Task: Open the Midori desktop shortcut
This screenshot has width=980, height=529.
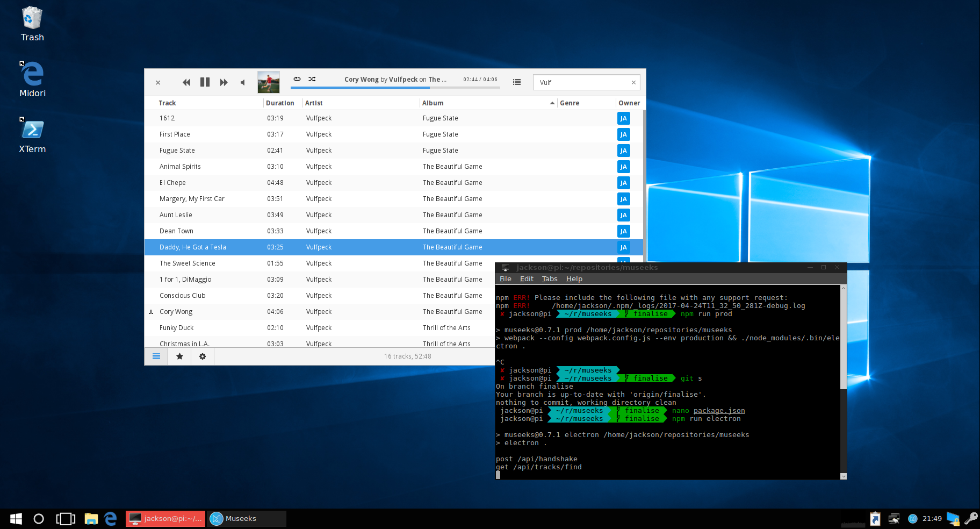Action: [32, 80]
